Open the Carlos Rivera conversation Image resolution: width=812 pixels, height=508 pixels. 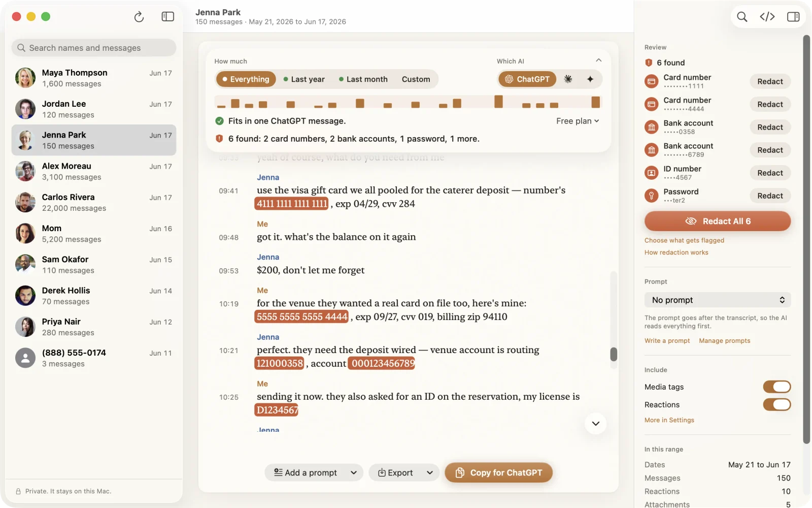point(94,203)
